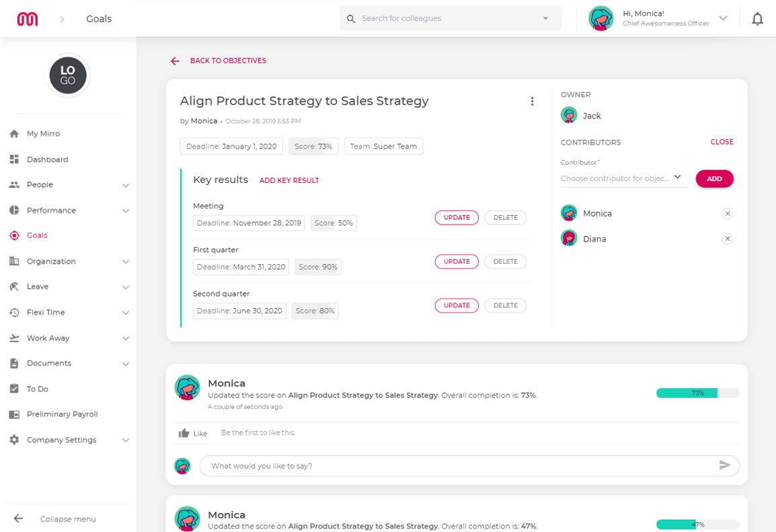Viewport: 776px width, 532px height.
Task: Expand the user profile chevron next to Hi Monica
Action: (x=722, y=18)
